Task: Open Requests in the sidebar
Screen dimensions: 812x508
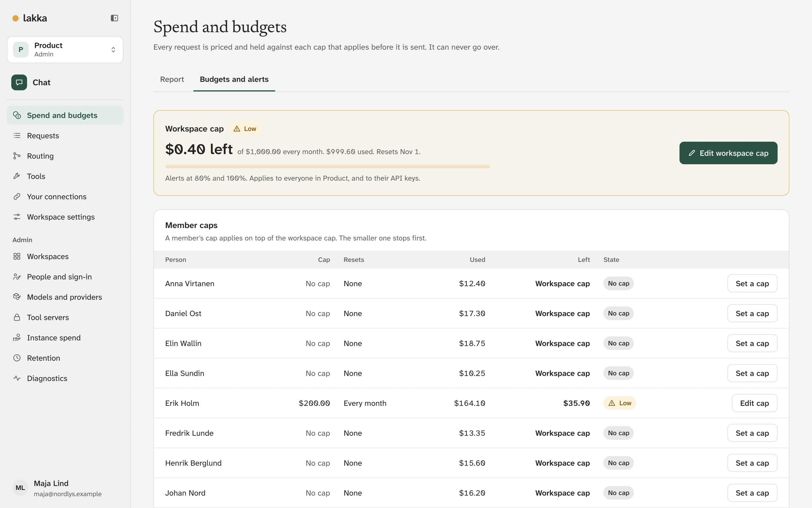Action: tap(65, 136)
